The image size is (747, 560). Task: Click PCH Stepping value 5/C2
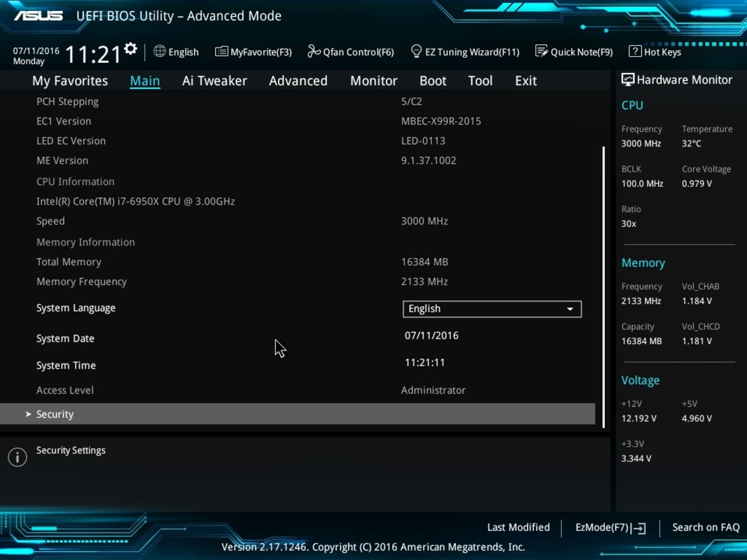(x=411, y=102)
